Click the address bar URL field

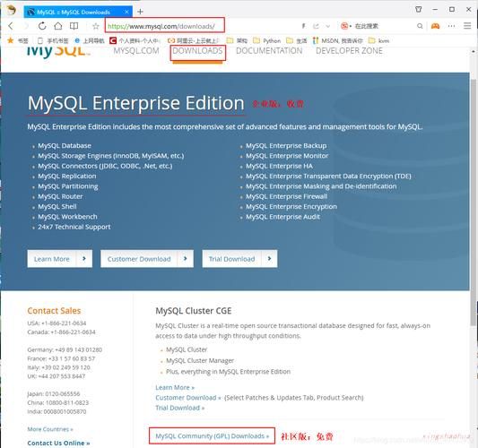[x=165, y=26]
